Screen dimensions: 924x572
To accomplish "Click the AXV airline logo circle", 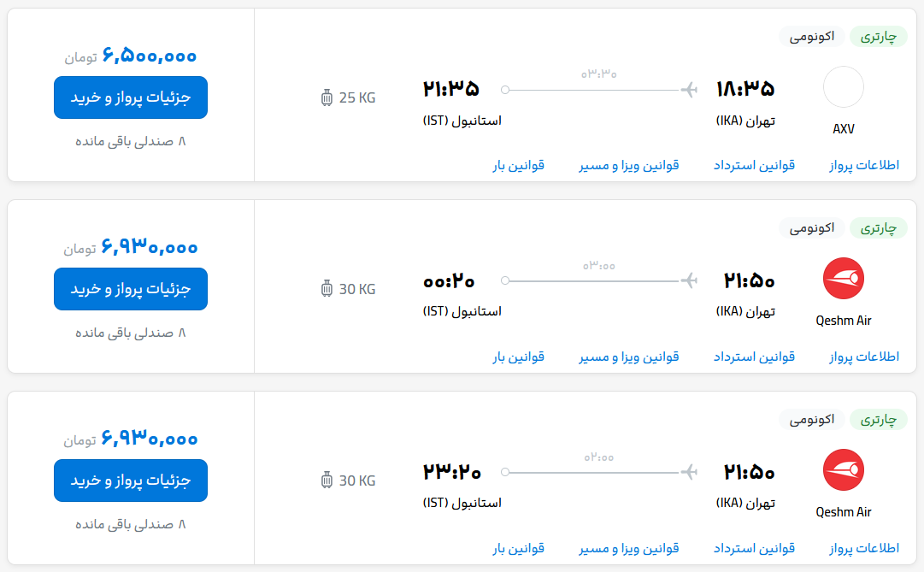I will point(844,86).
